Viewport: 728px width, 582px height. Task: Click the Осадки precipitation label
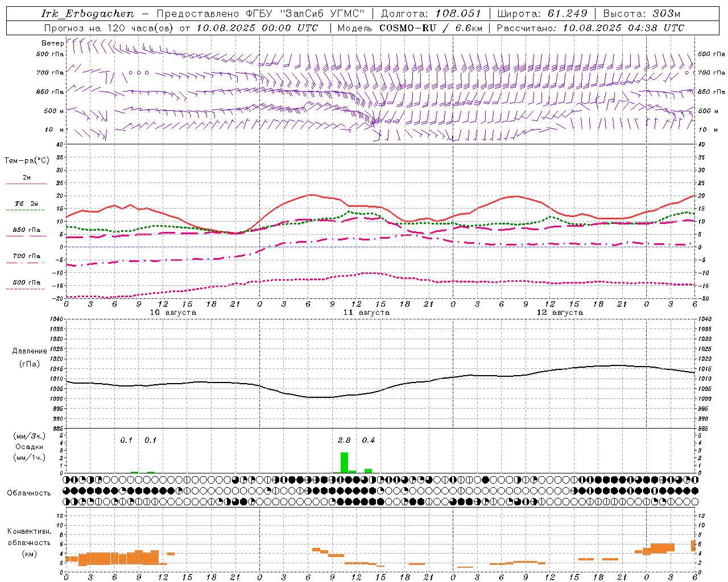(29, 447)
